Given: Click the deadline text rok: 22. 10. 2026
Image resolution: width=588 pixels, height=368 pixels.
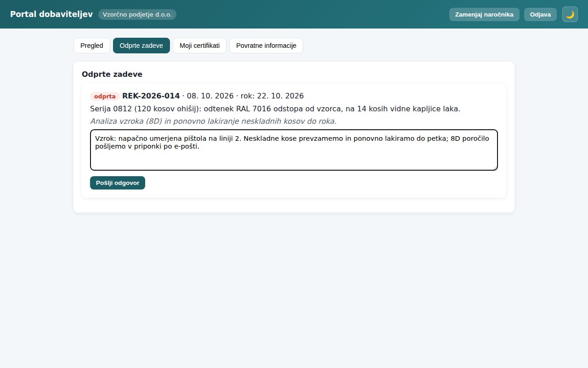Looking at the screenshot, I should click(x=272, y=96).
